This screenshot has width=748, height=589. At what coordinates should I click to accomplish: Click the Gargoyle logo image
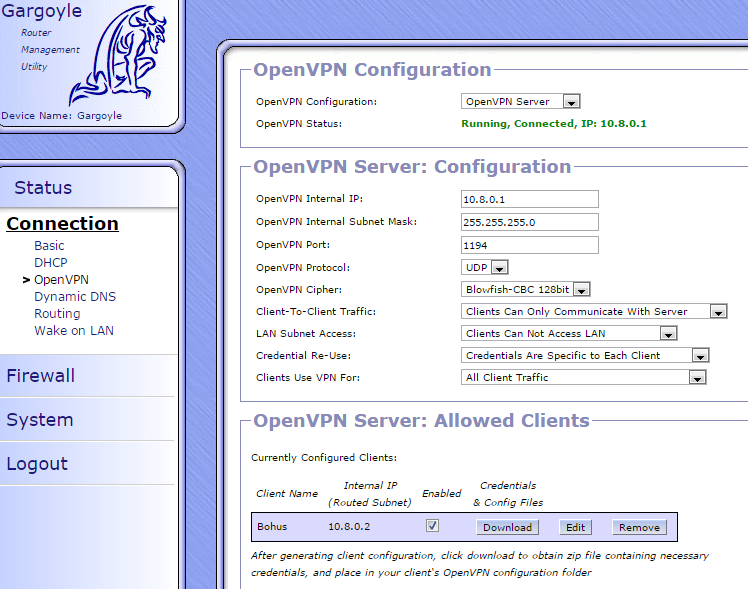[118, 55]
